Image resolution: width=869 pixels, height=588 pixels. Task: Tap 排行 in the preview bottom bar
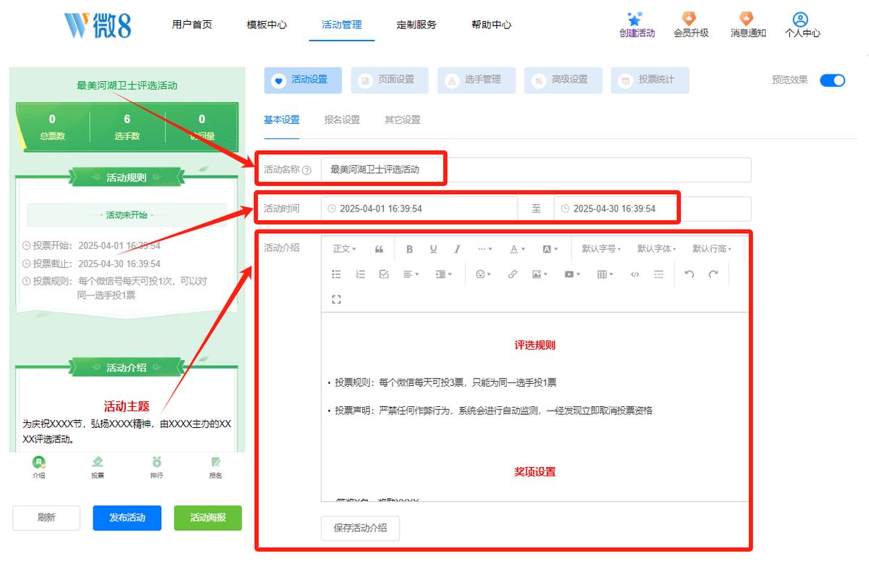(x=156, y=467)
